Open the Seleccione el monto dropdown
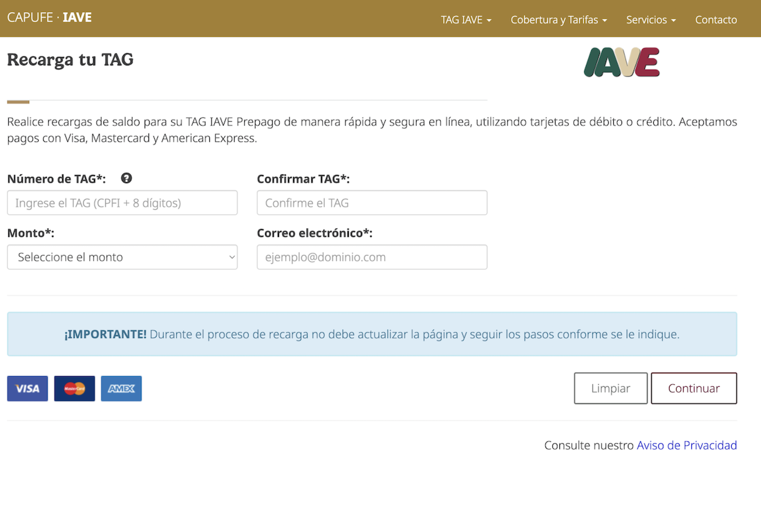 point(122,257)
